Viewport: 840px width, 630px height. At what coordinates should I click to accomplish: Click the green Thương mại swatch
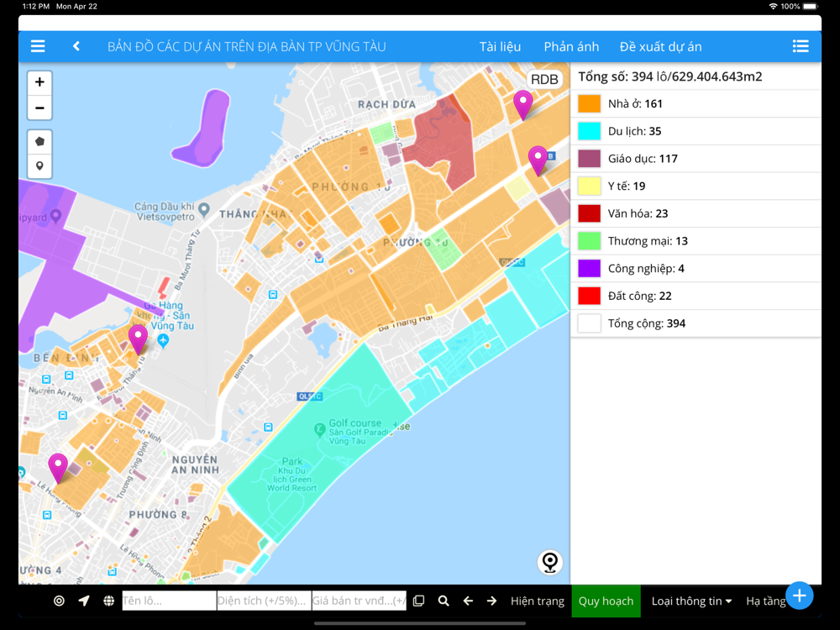(x=589, y=240)
